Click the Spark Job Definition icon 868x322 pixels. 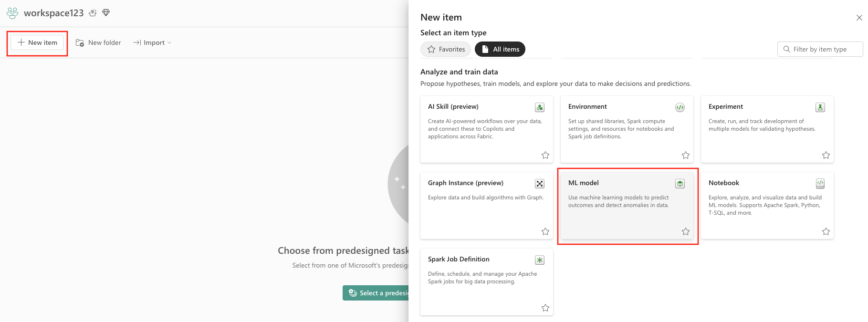click(540, 260)
